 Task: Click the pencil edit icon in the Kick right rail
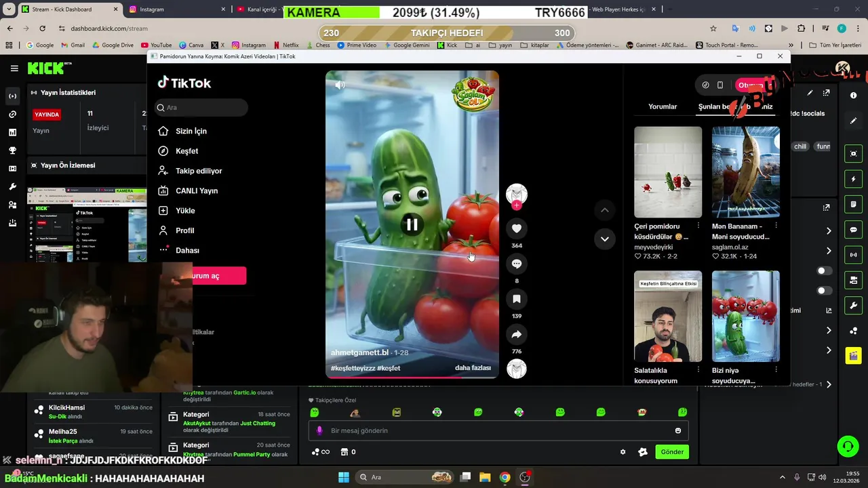pos(853,121)
